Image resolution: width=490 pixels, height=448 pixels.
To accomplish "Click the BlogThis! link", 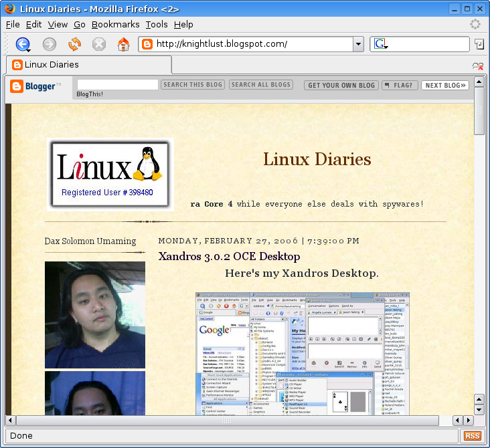I will click(90, 94).
